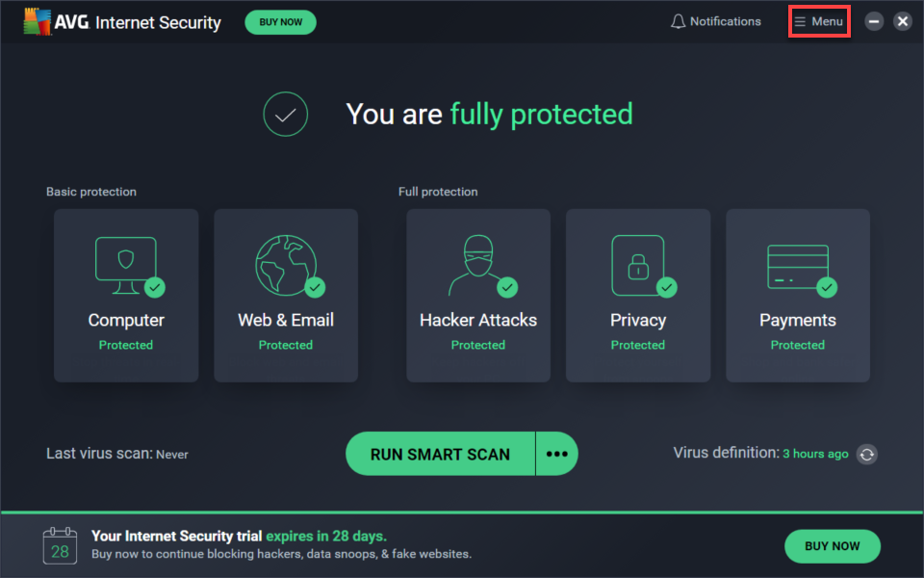The image size is (924, 578).
Task: Open the Web & Email globe tile
Action: point(286,296)
